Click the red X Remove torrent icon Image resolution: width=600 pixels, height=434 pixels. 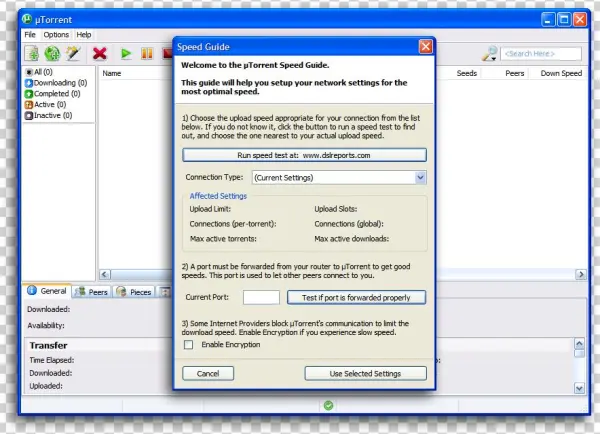tap(99, 54)
